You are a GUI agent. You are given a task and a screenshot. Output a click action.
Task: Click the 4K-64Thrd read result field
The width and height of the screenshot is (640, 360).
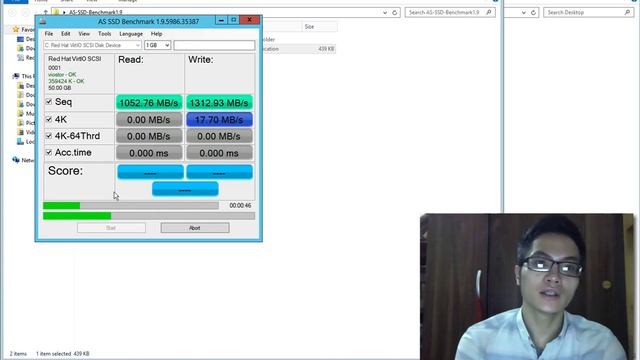149,136
